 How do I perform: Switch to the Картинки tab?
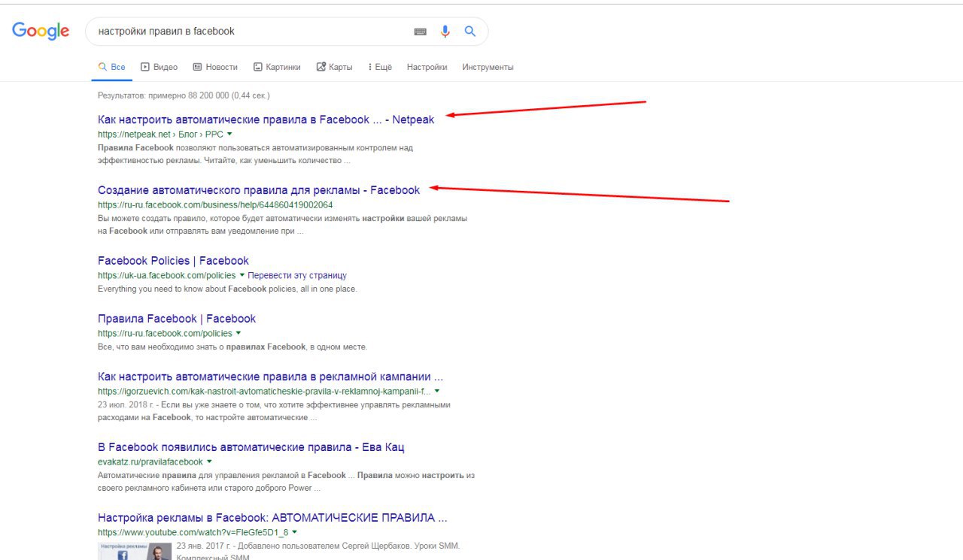277,67
